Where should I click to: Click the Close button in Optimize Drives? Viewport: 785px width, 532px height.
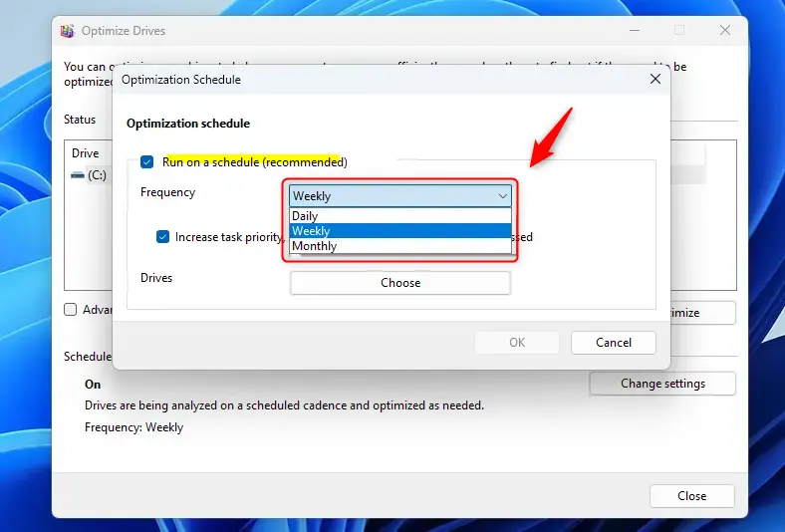pyautogui.click(x=692, y=496)
